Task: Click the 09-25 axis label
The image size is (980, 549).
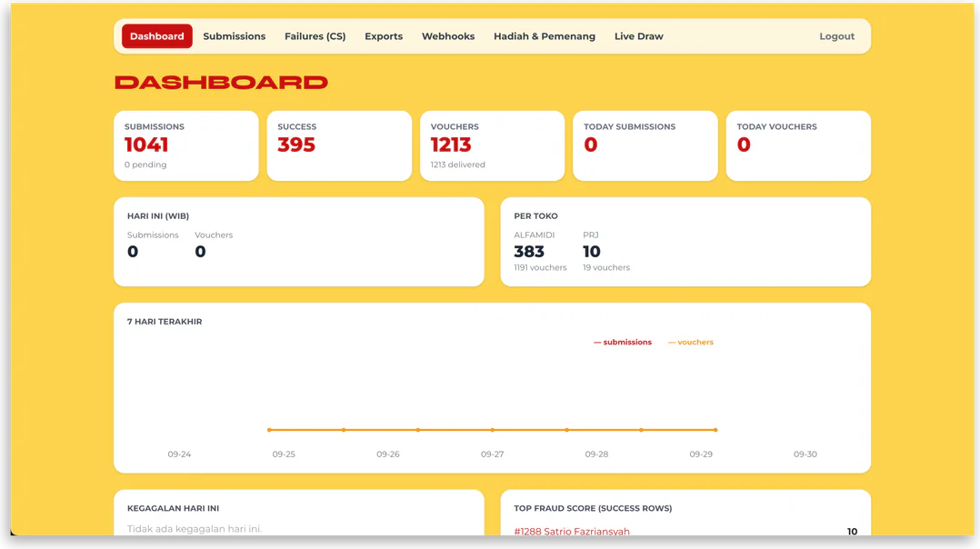Action: click(284, 454)
